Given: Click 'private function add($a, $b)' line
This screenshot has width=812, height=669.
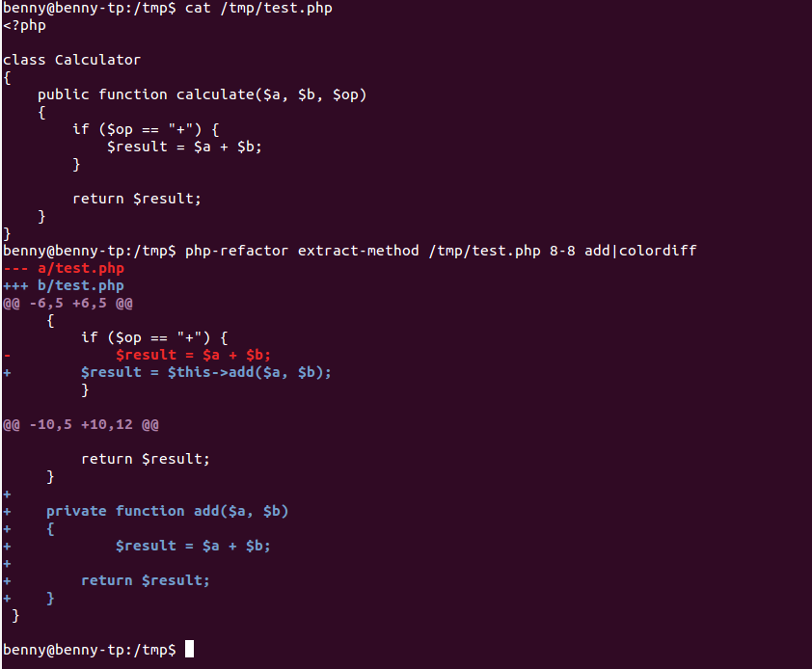Looking at the screenshot, I should click(x=167, y=511).
